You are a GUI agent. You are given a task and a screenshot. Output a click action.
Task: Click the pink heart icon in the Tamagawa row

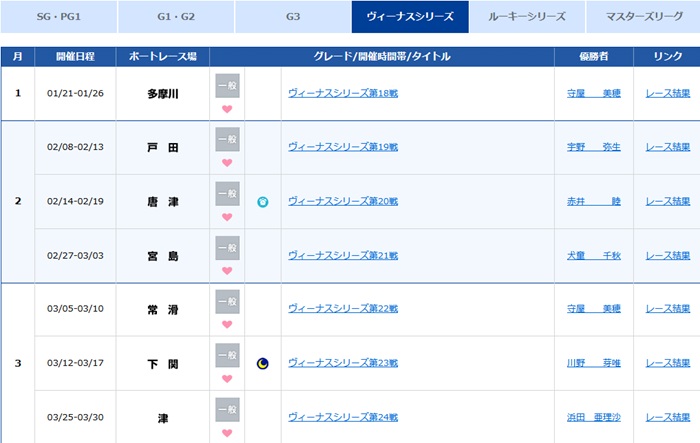pyautogui.click(x=227, y=109)
